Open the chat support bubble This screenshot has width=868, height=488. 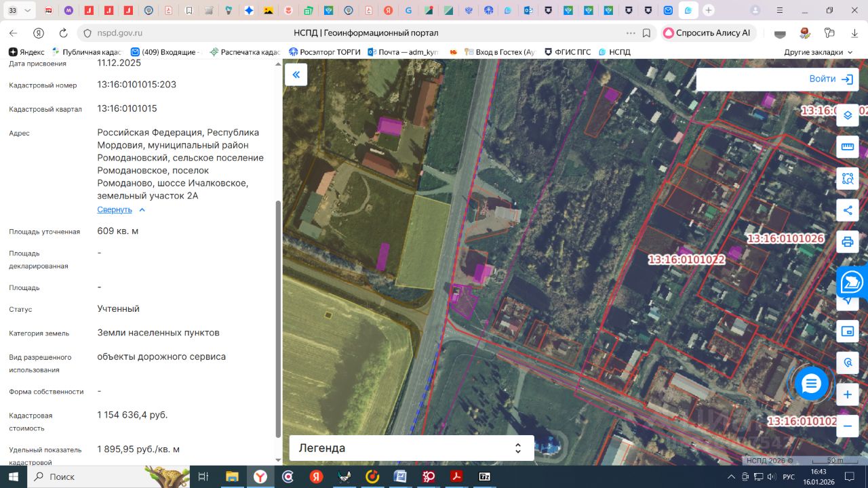coord(811,384)
